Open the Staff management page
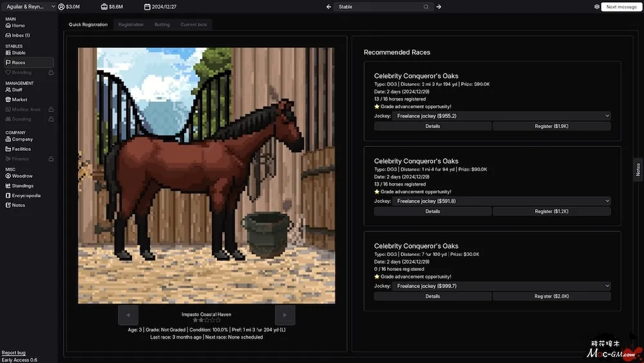This screenshot has height=363, width=644. 14,90
